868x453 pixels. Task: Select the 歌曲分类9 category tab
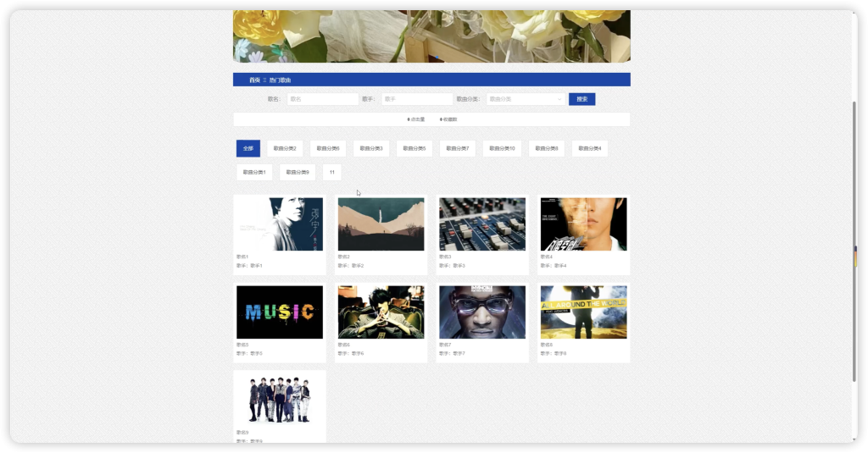pyautogui.click(x=298, y=172)
